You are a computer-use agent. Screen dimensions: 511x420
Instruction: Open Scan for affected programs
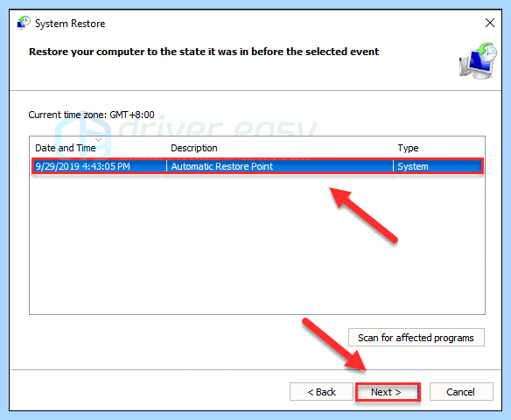416,338
